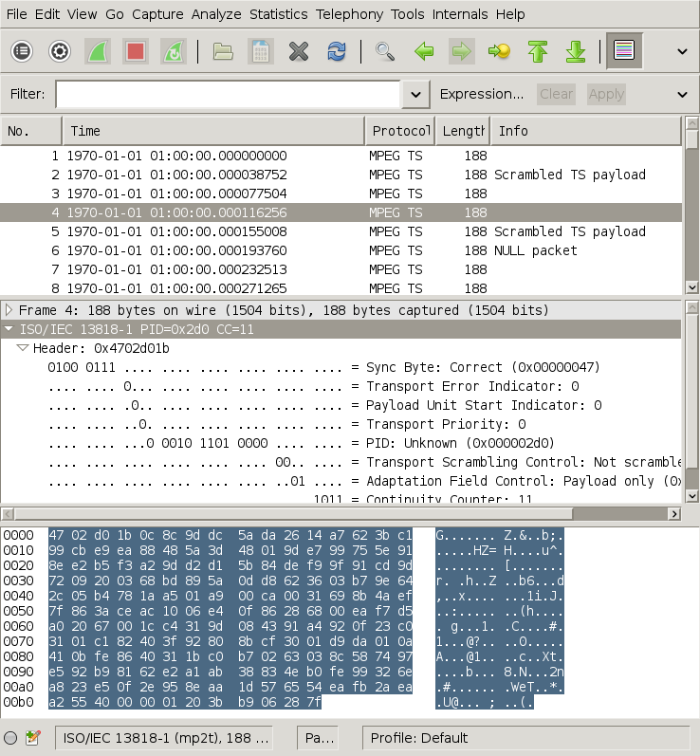Click the red stop capture button

pyautogui.click(x=135, y=51)
